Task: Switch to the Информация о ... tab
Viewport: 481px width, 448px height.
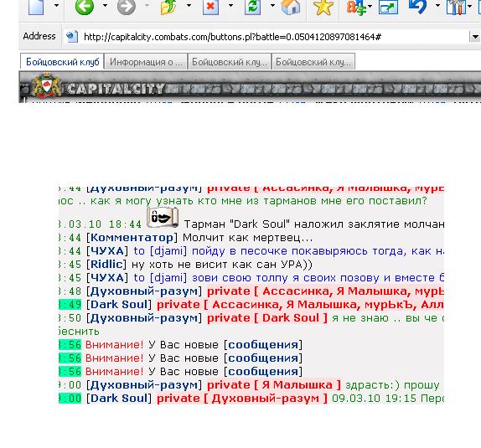Action: (x=146, y=62)
